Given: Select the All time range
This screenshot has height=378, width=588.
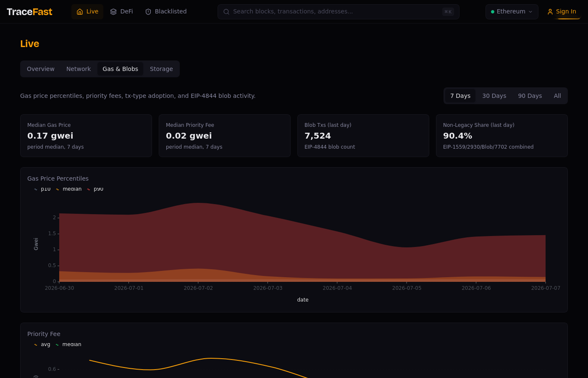Looking at the screenshot, I should point(557,96).
